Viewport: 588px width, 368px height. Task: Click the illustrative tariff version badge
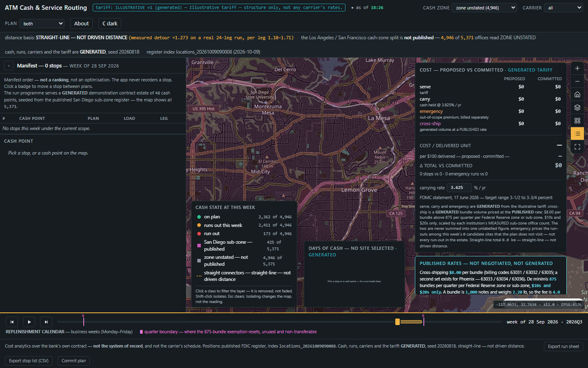point(219,7)
